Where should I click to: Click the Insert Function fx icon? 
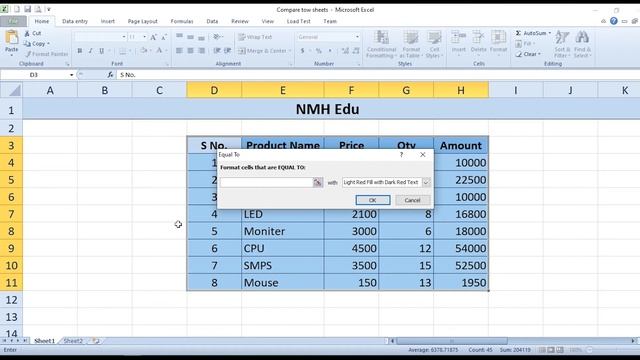coord(110,75)
